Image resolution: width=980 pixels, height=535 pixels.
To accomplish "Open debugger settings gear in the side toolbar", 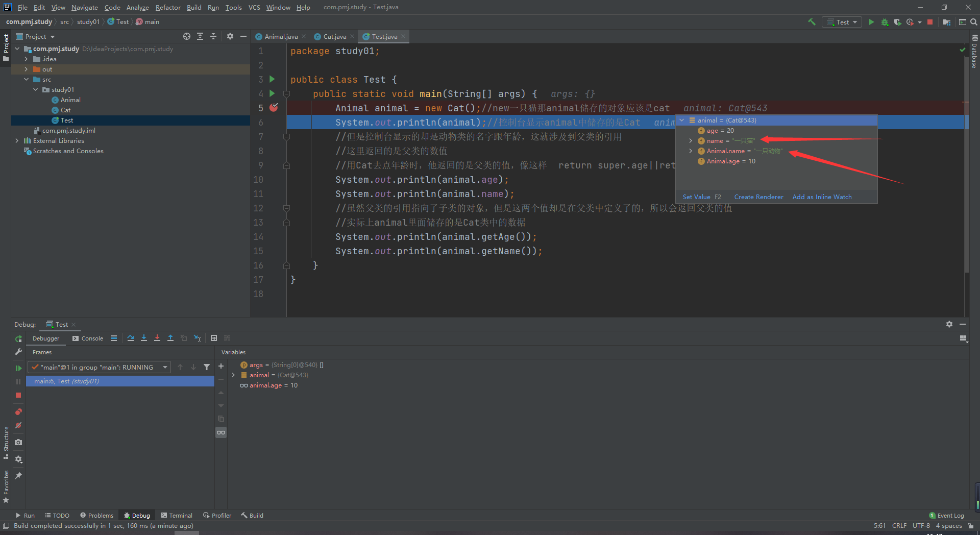I will pos(18,459).
